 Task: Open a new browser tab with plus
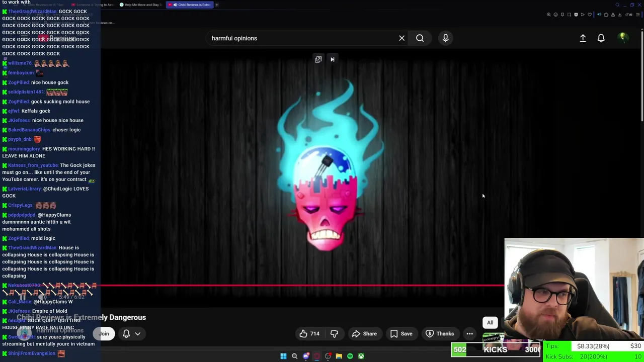[x=217, y=5]
